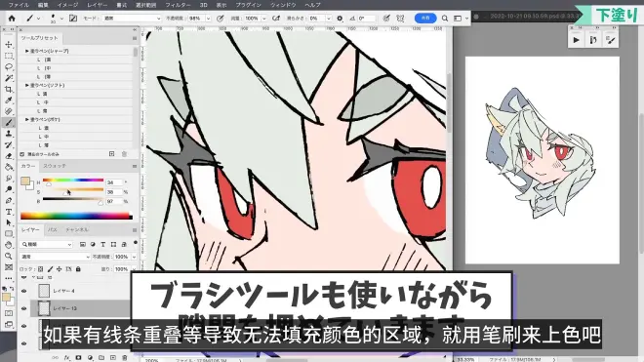Image resolution: width=644 pixels, height=362 pixels.
Task: Select the Hand tool
Action: [x=9, y=245]
